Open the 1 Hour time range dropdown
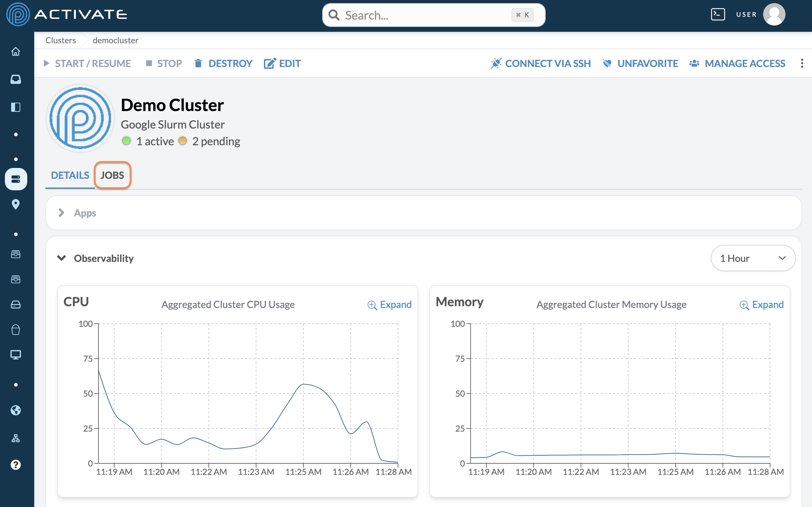Image resolution: width=812 pixels, height=507 pixels. 753,258
